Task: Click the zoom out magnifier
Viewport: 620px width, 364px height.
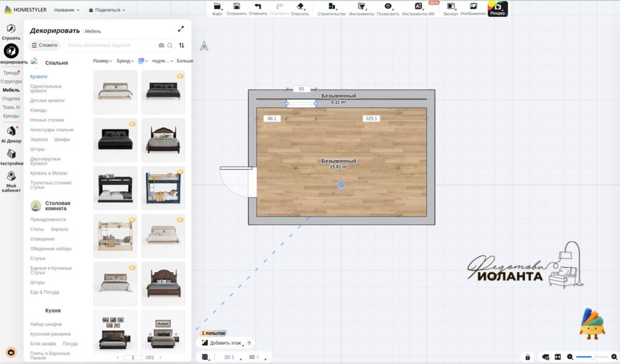Action: [x=570, y=357]
